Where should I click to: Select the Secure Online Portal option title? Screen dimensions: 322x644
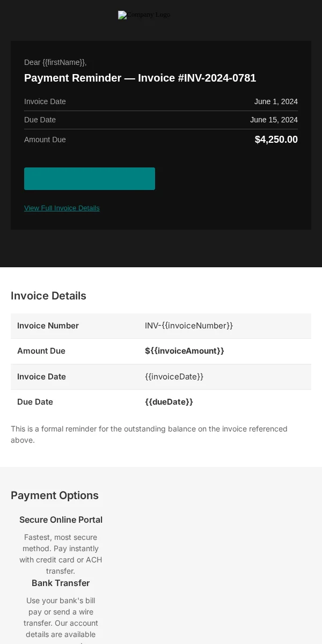pyautogui.click(x=61, y=519)
